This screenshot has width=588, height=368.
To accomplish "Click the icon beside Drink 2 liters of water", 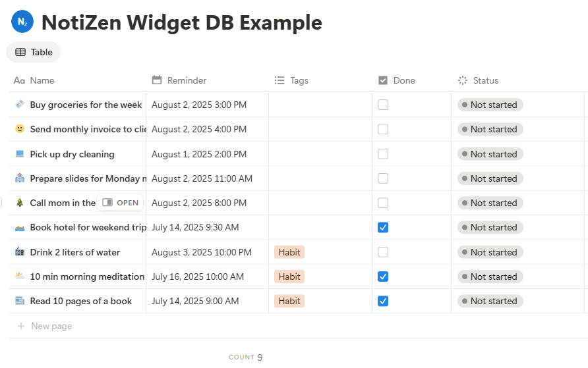I will pos(20,252).
